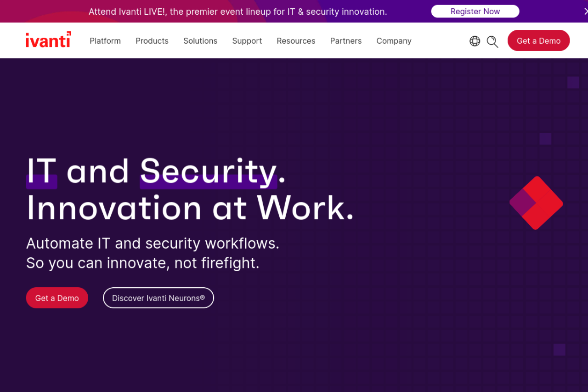This screenshot has width=588, height=392.
Task: Click Register Now in the top banner
Action: [475, 11]
